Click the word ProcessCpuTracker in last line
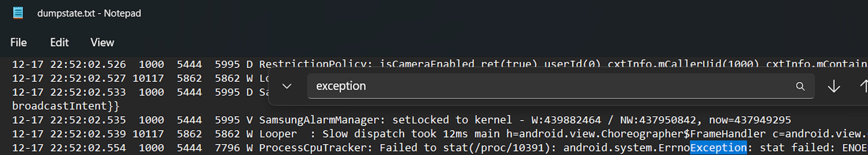The image size is (868, 155). [313, 148]
